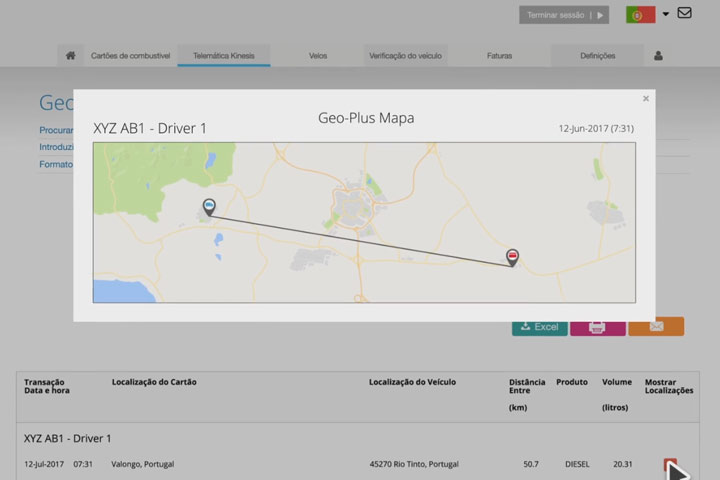Click the center of the Geo-Plus map
Image resolution: width=720 pixels, height=480 pixels.
(364, 222)
